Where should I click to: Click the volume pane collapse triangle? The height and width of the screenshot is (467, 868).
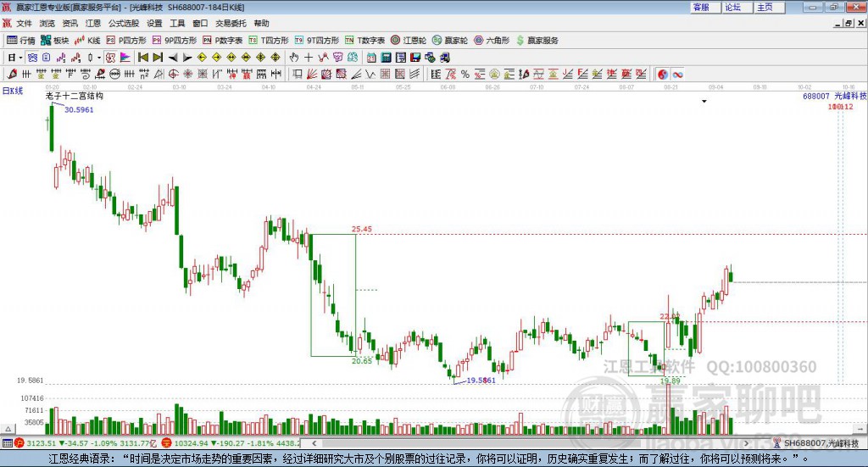point(8,429)
